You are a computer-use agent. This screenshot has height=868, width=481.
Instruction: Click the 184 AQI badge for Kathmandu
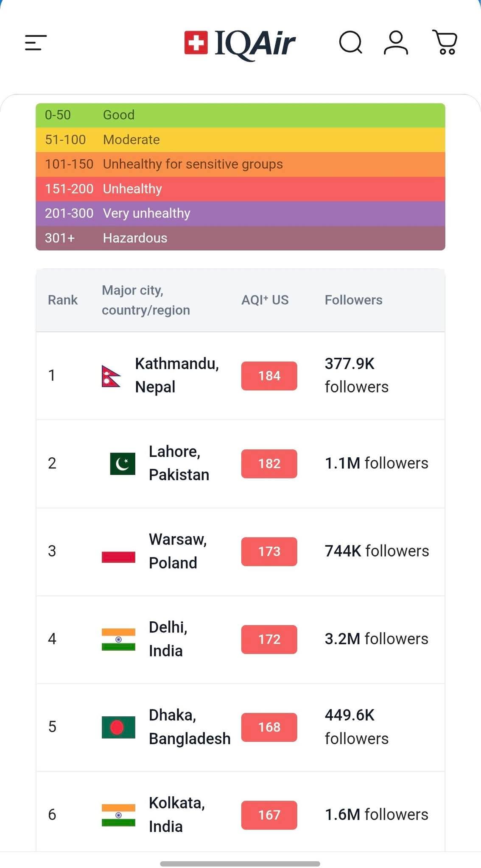click(269, 376)
